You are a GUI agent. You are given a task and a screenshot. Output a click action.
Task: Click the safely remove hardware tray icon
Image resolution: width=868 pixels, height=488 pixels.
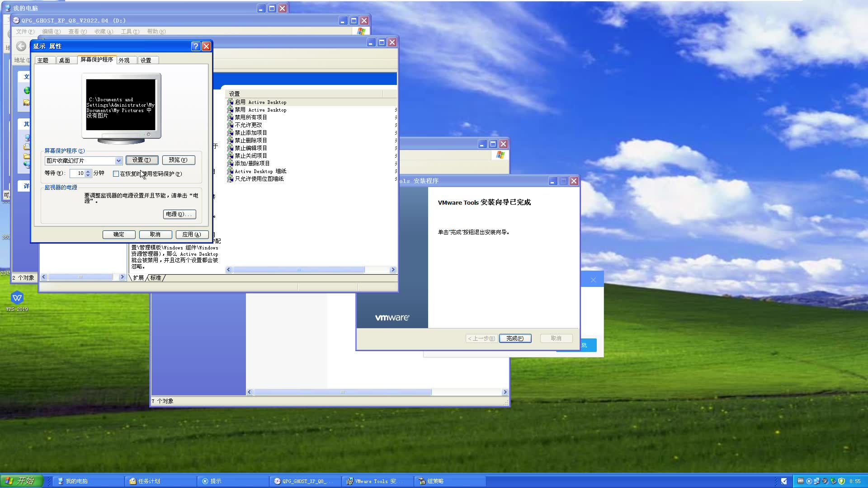click(x=833, y=481)
